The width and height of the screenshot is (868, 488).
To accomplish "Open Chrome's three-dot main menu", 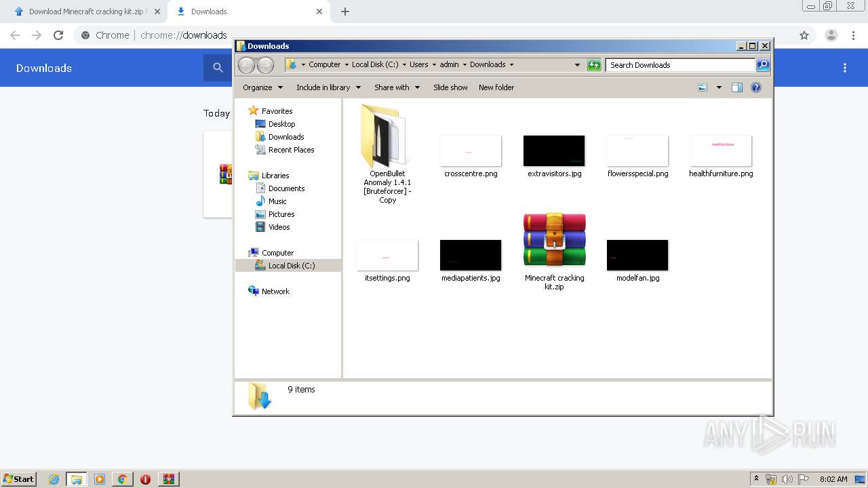I will (x=854, y=35).
